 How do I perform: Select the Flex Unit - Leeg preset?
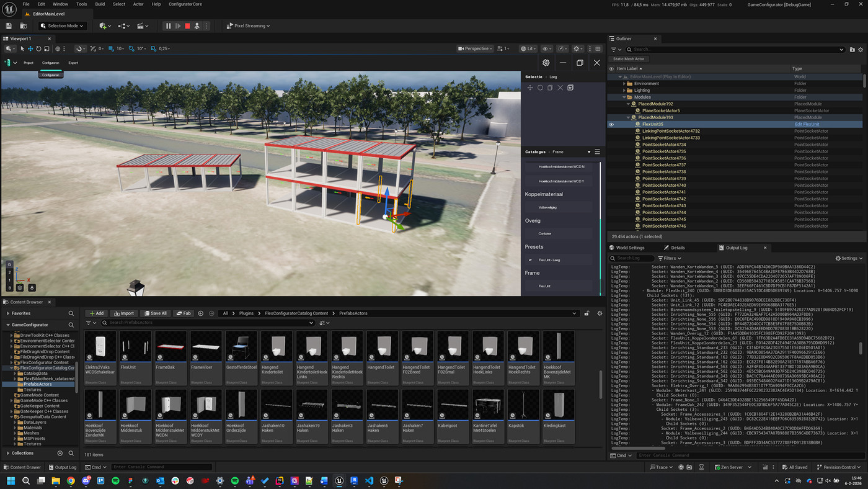coord(559,260)
